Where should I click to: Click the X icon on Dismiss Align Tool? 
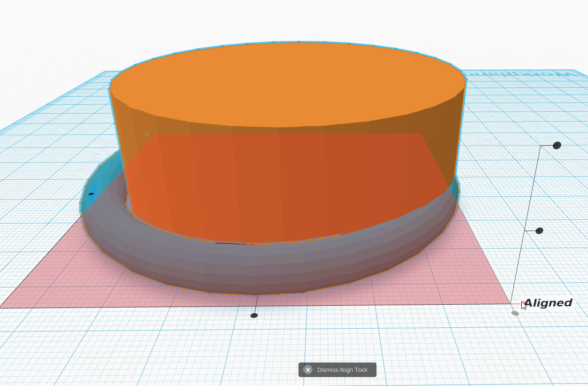pyautogui.click(x=308, y=370)
